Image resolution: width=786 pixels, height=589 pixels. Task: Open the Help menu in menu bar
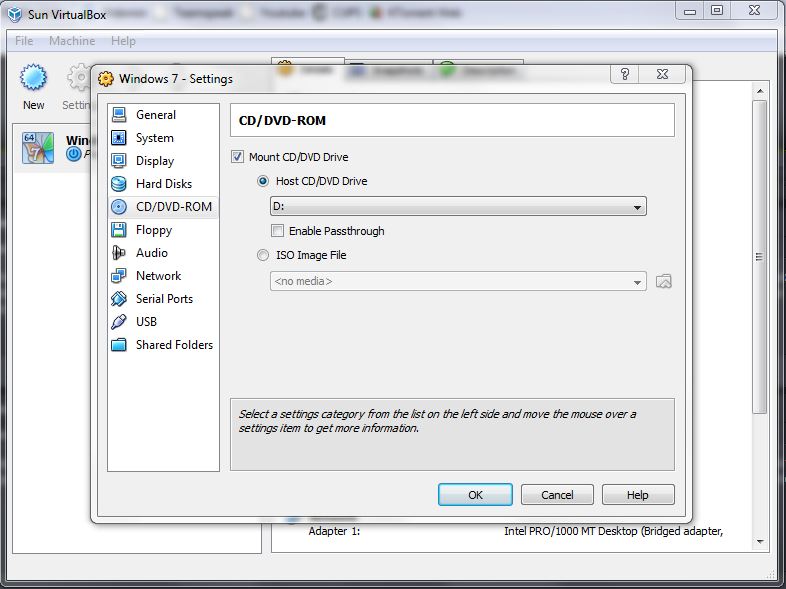coord(123,41)
